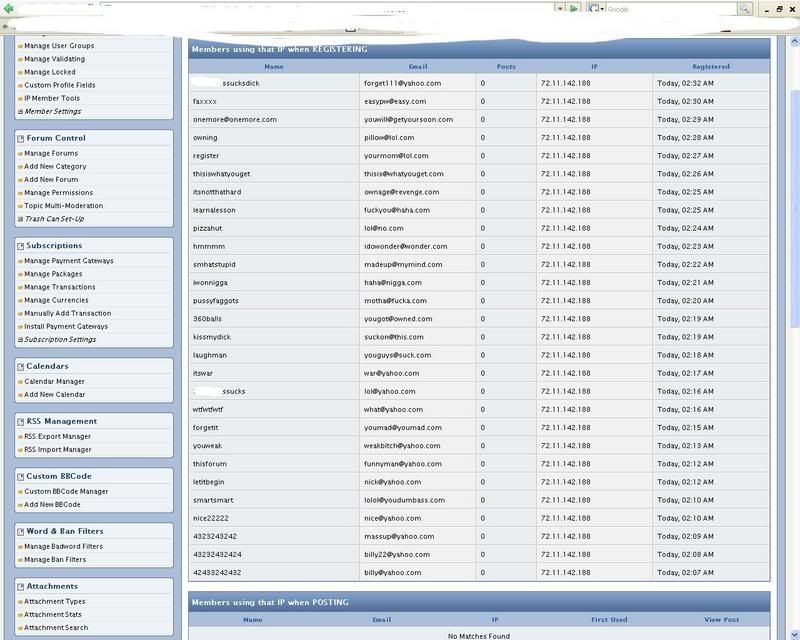The width and height of the screenshot is (800, 640).
Task: Open Attachment Search
Action: tap(56, 628)
